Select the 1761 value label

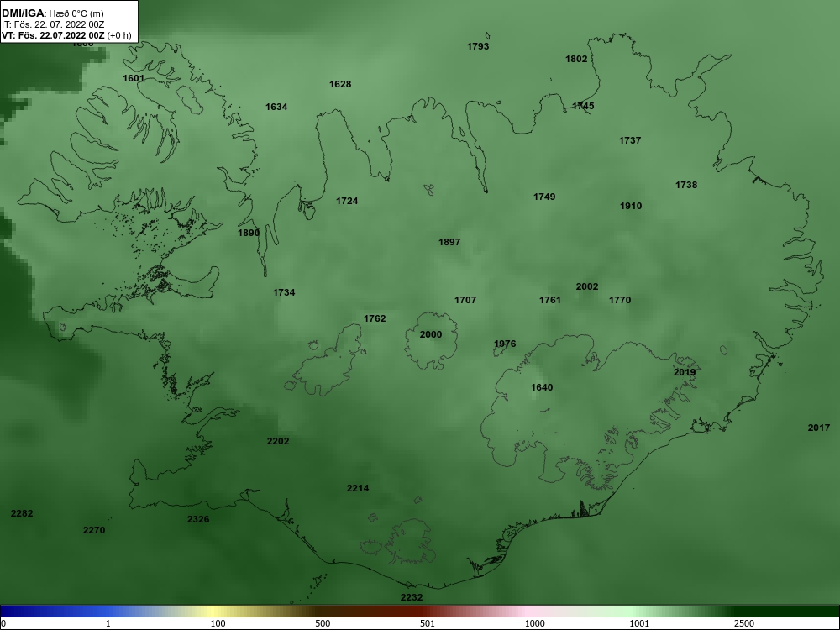549,300
